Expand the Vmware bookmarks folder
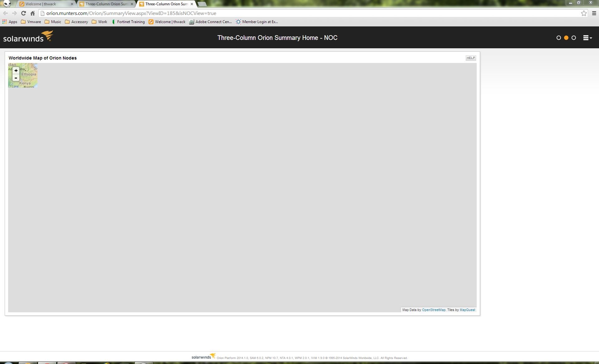Image resolution: width=599 pixels, height=364 pixels. click(31, 22)
